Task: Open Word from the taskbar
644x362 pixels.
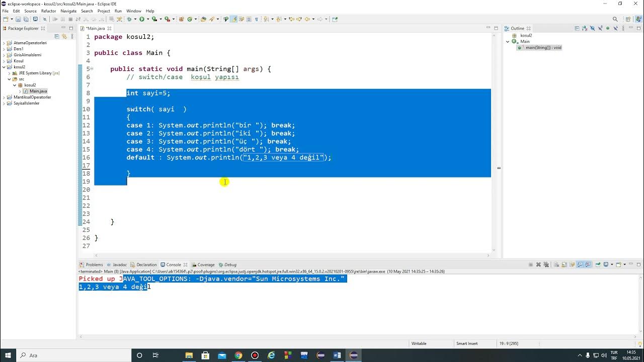Action: click(337, 355)
